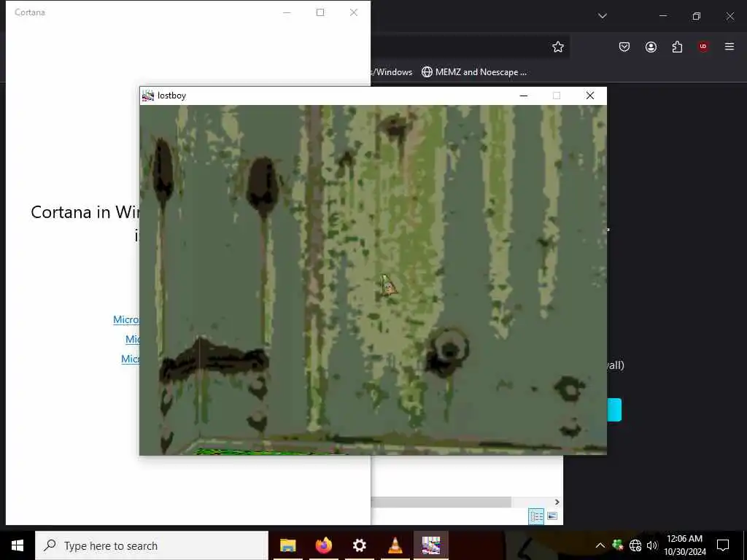Open the Firefox account icon
This screenshot has height=560, width=747.
651,47
